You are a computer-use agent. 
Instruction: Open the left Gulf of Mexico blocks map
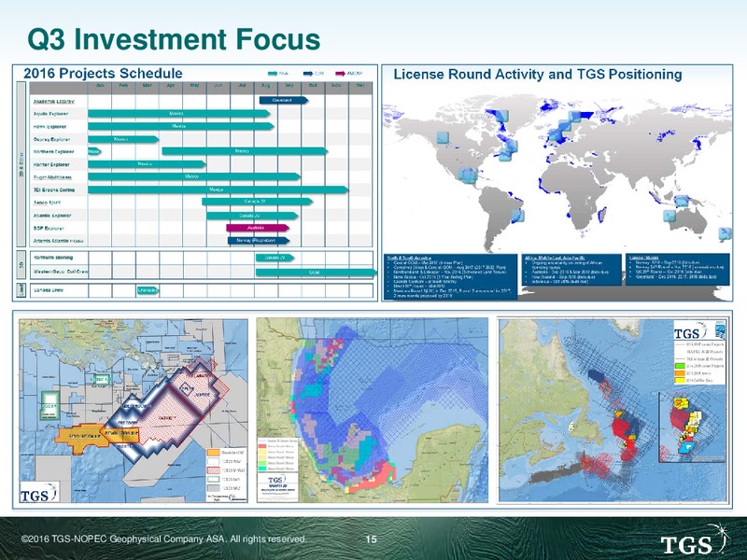pyautogui.click(x=134, y=411)
